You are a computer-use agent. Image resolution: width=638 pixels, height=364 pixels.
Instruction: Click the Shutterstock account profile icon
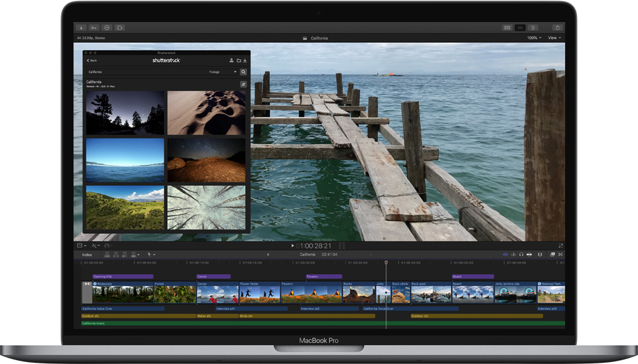(231, 60)
